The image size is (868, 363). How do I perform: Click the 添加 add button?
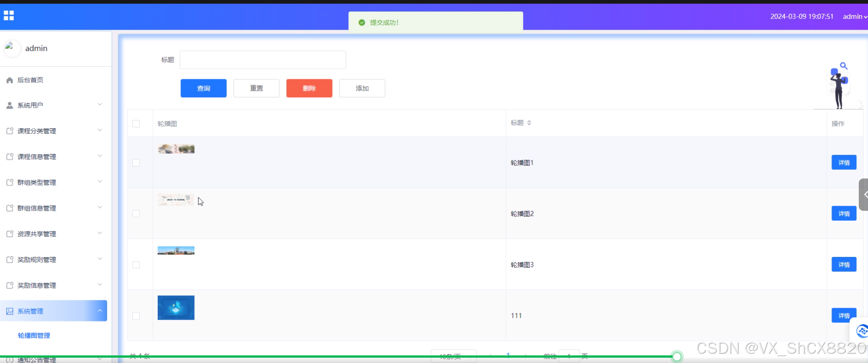pos(362,88)
